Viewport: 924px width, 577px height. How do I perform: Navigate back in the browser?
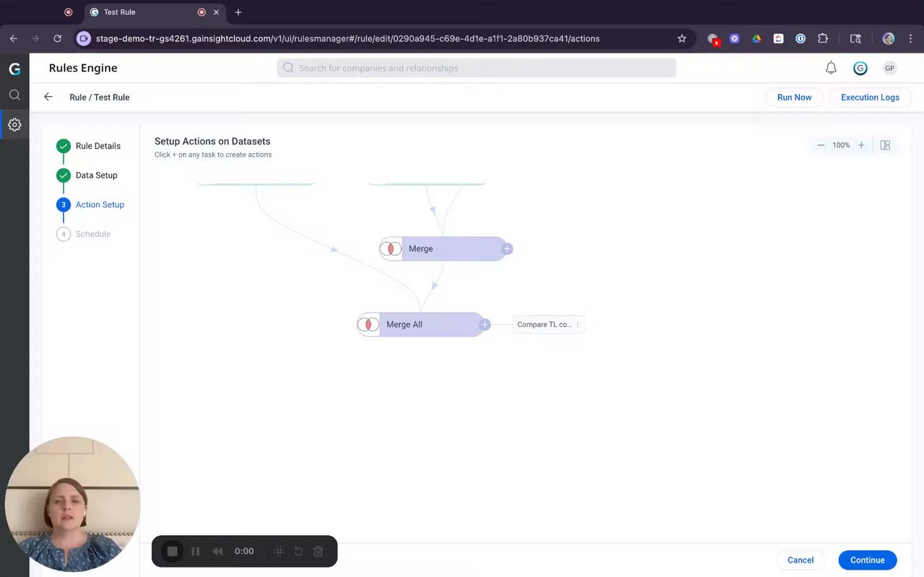coord(13,38)
